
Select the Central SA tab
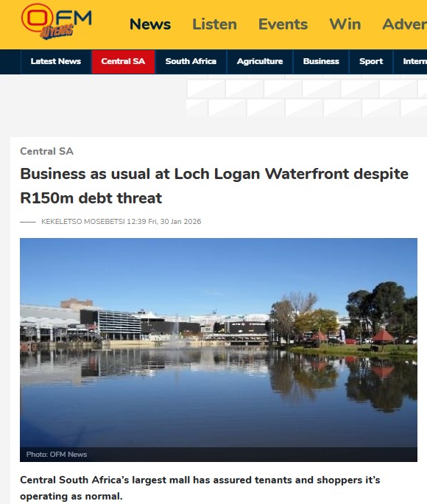[123, 61]
